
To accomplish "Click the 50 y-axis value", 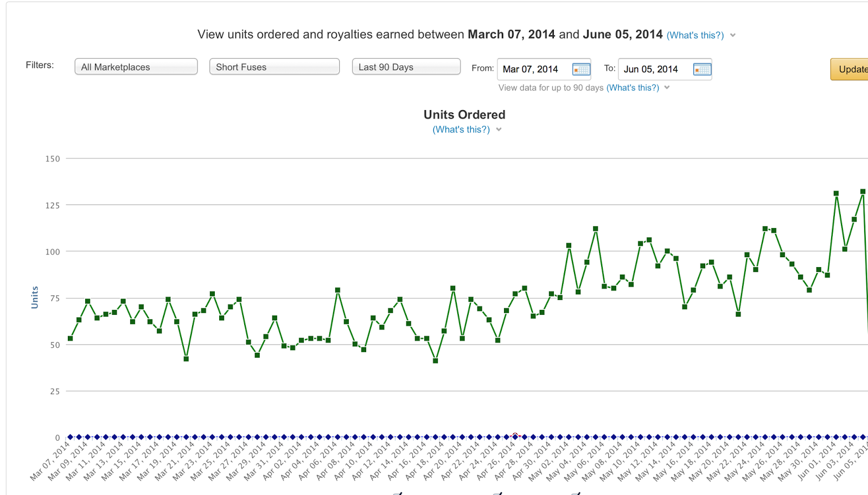I will [55, 345].
